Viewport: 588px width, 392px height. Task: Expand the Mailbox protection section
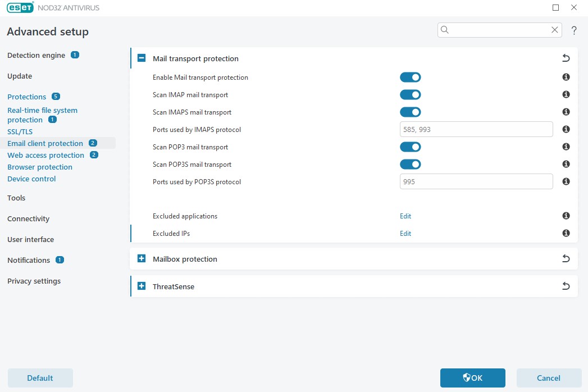[x=142, y=259]
